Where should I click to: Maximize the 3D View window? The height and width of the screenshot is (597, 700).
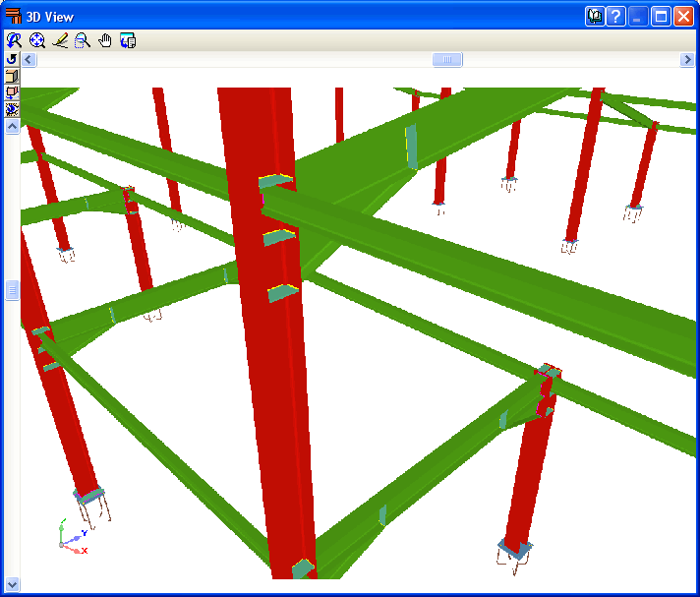[661, 17]
